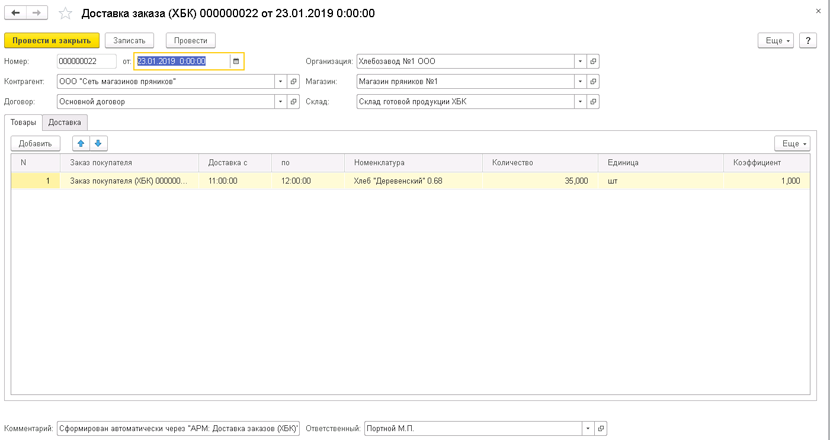
Task: Select the coefficient cell 1,000
Action: tap(766, 181)
